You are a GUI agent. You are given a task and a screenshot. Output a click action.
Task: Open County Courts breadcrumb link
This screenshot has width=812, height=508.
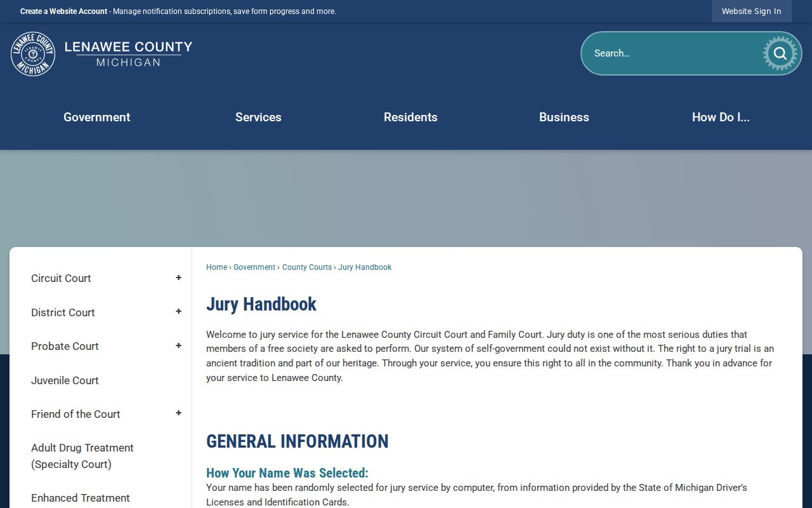click(x=307, y=267)
